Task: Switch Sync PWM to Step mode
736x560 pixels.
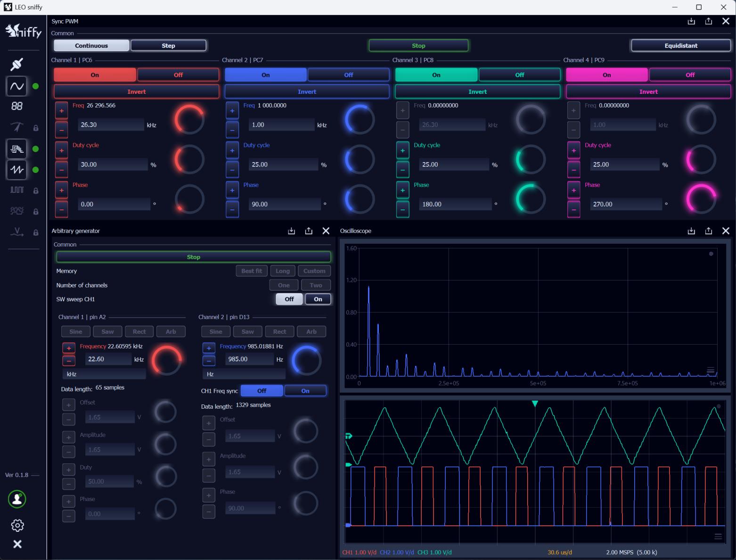Action: tap(168, 46)
